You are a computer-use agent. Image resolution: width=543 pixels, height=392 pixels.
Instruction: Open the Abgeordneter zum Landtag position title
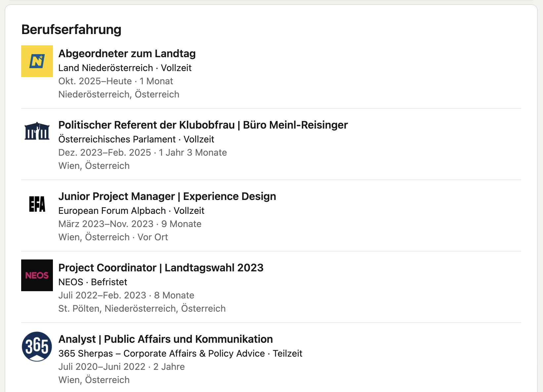[x=127, y=54]
